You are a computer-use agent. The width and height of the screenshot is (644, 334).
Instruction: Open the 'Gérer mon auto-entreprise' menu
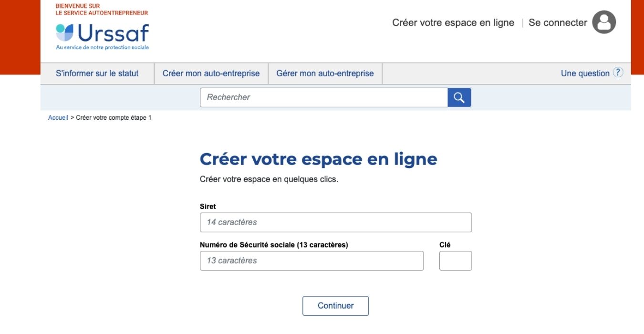click(325, 73)
